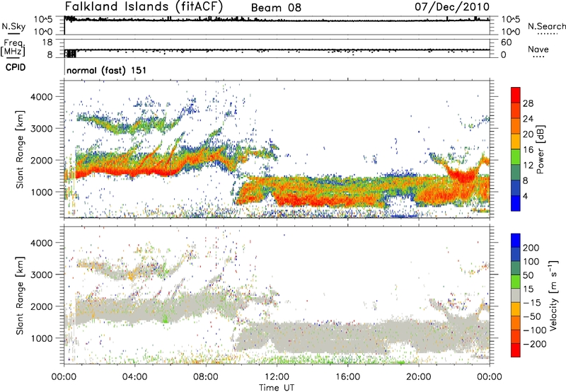Click the "16" Power colorbar value

[528, 150]
